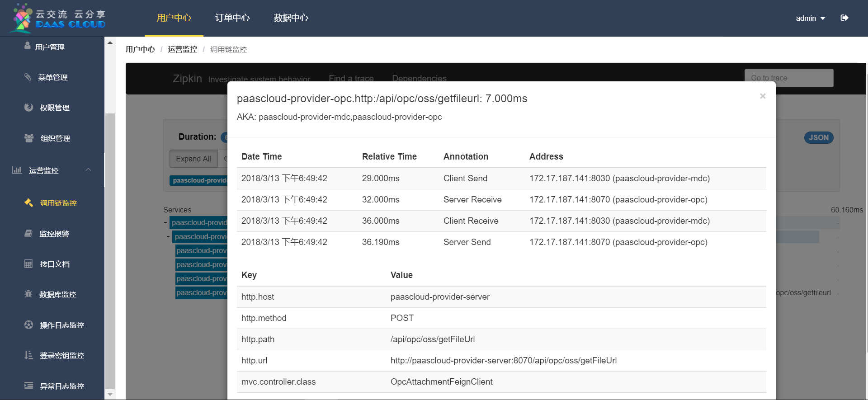The height and width of the screenshot is (400, 868).
Task: Click the 运营监控 bar chart icon
Action: [17, 170]
